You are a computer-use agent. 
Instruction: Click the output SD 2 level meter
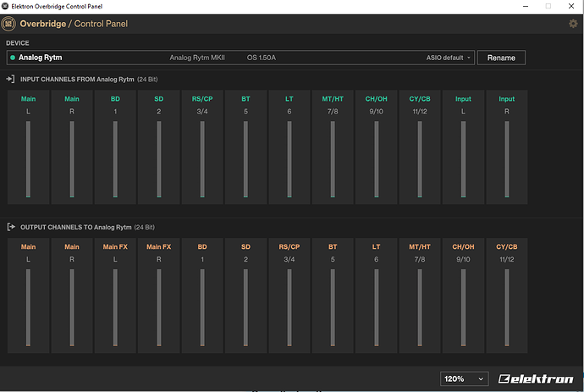pos(245,307)
